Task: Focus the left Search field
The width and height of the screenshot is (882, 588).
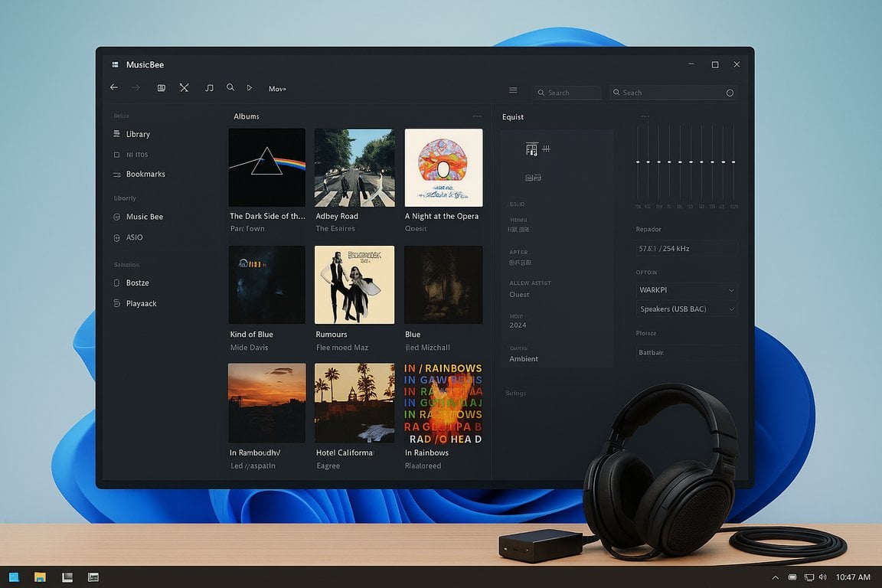Action: (x=567, y=93)
